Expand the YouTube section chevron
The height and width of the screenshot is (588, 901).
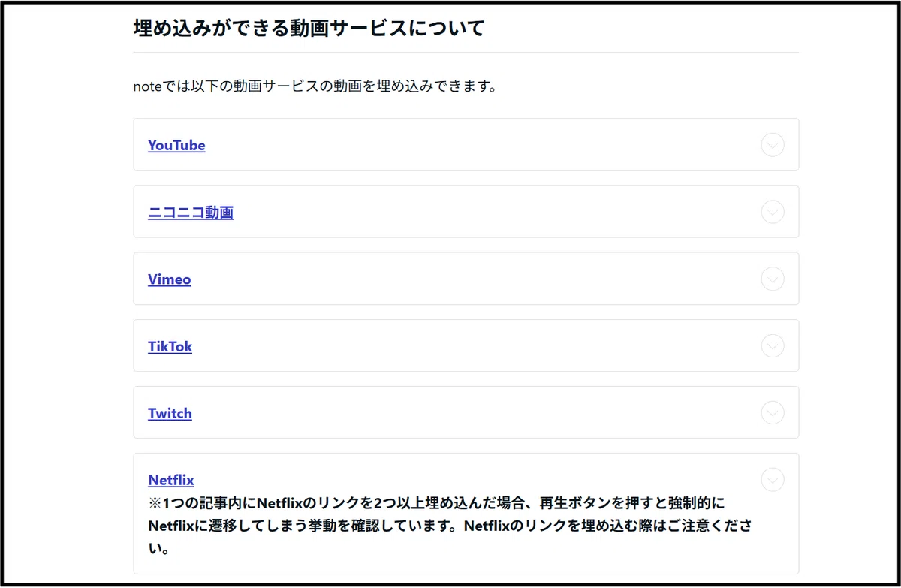773,145
